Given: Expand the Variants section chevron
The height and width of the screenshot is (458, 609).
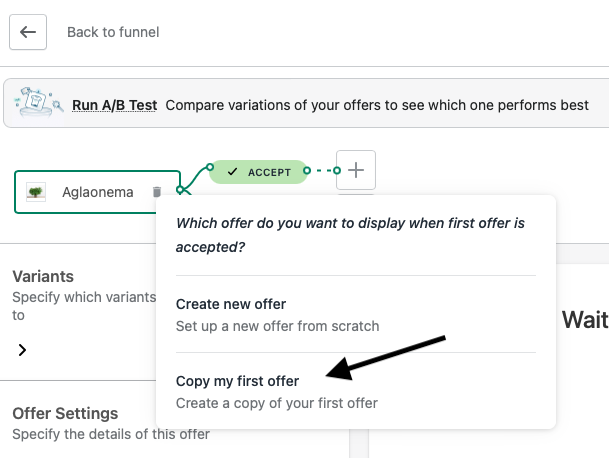Looking at the screenshot, I should 22,350.
